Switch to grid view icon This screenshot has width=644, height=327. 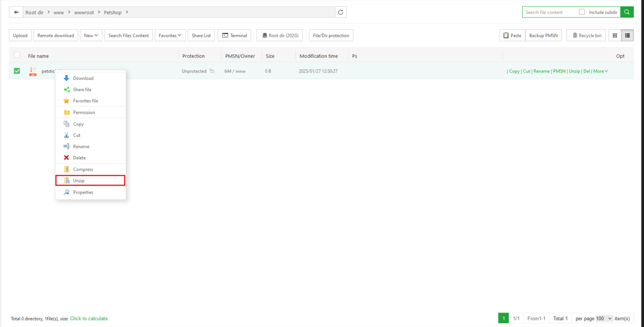coord(615,36)
